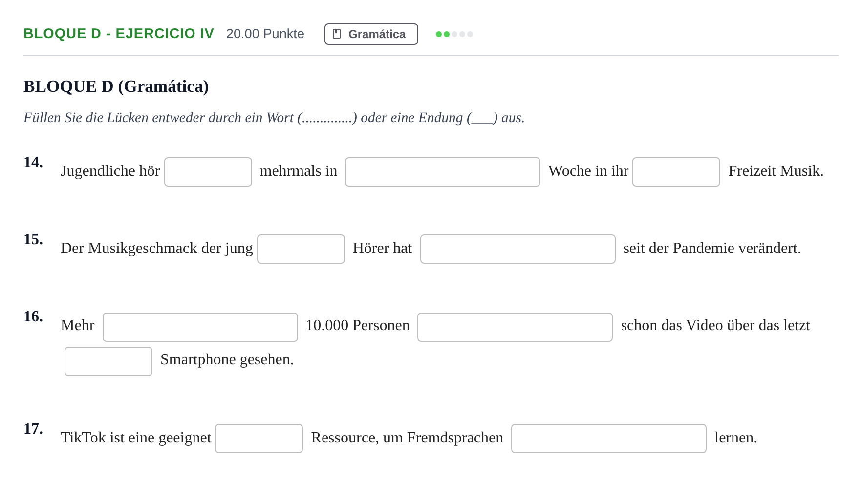Click the 'Füllen Sie die Lücken' instruction text
Screen dimensions: 862x504
tap(274, 118)
